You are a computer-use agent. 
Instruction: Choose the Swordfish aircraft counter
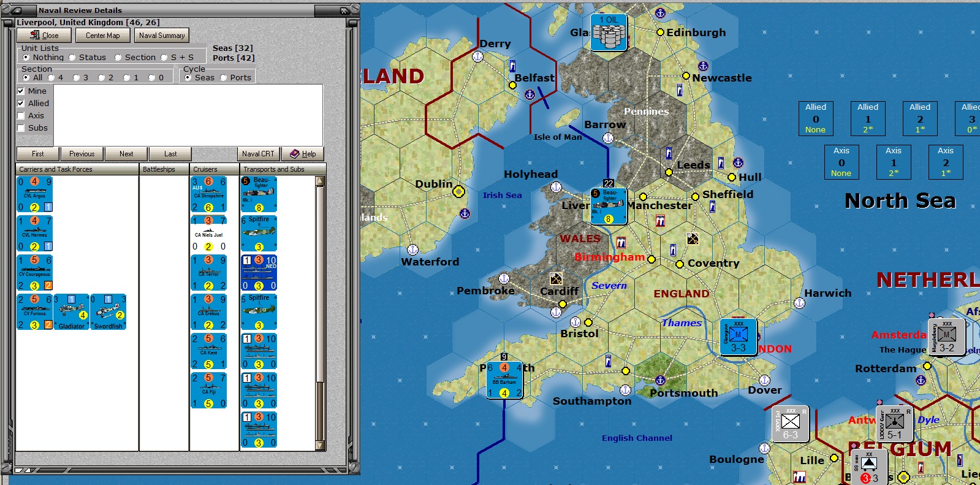pos(108,312)
